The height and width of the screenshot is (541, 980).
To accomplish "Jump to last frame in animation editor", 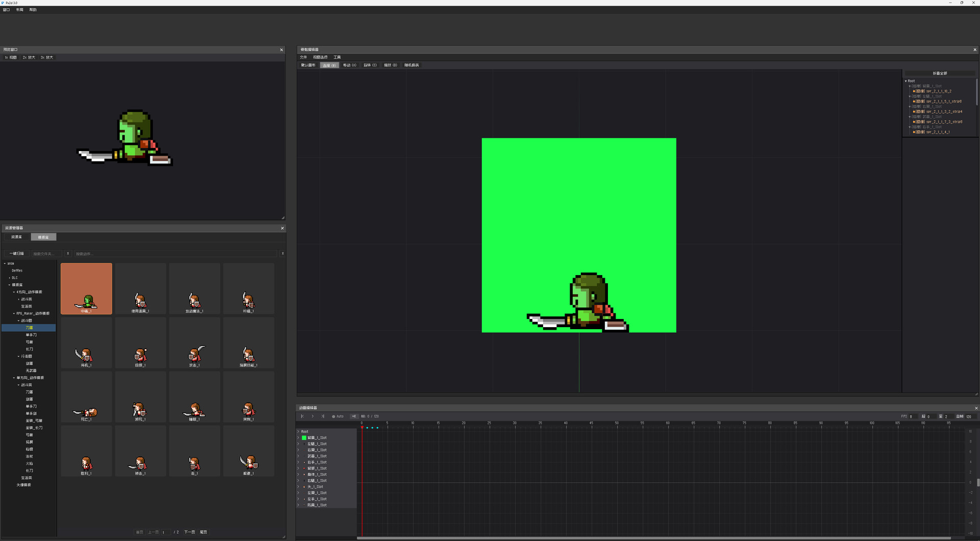I will (x=323, y=416).
